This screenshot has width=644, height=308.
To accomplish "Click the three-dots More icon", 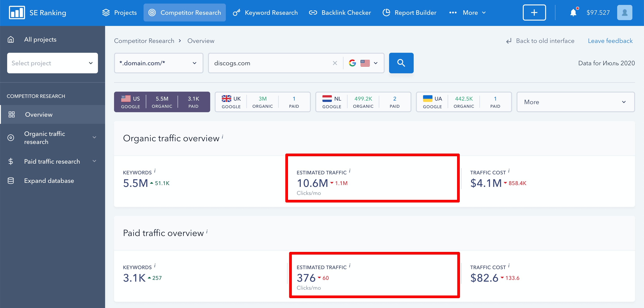I will pos(453,13).
